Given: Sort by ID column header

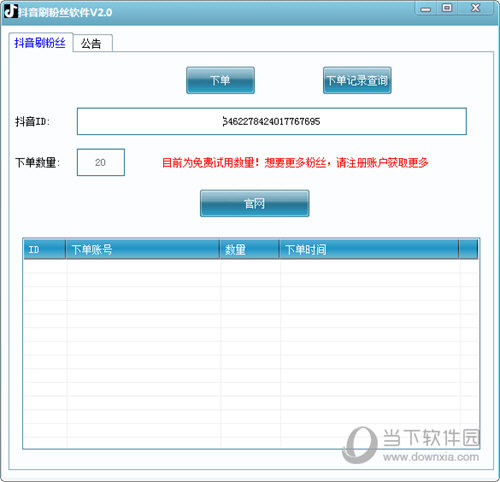Looking at the screenshot, I should (44, 249).
